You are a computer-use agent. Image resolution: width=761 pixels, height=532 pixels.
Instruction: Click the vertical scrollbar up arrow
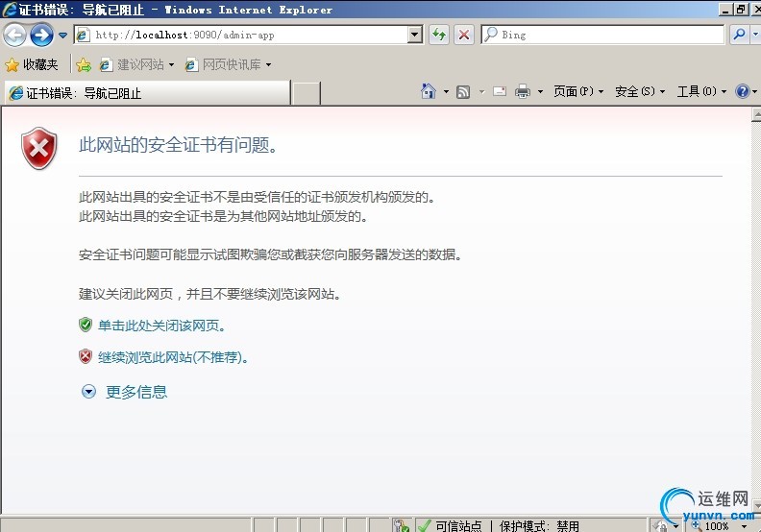click(756, 114)
